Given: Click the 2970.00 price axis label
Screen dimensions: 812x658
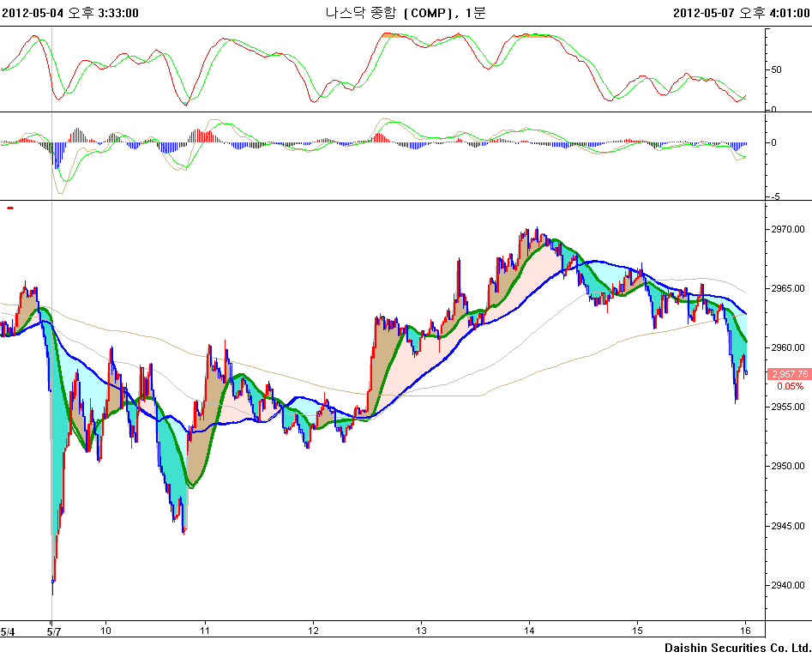Looking at the screenshot, I should point(787,230).
